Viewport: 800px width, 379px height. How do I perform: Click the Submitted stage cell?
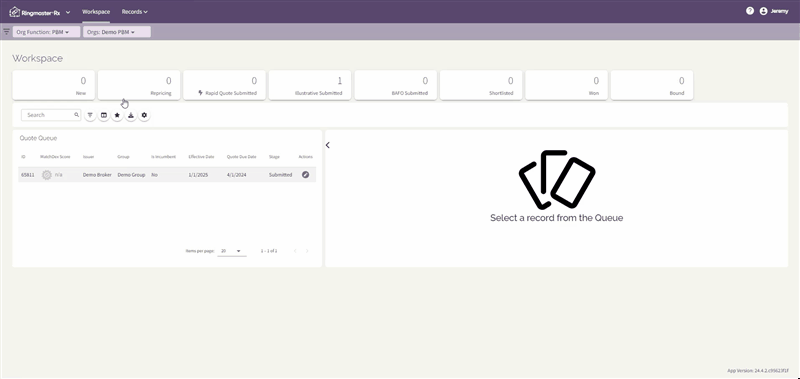281,174
